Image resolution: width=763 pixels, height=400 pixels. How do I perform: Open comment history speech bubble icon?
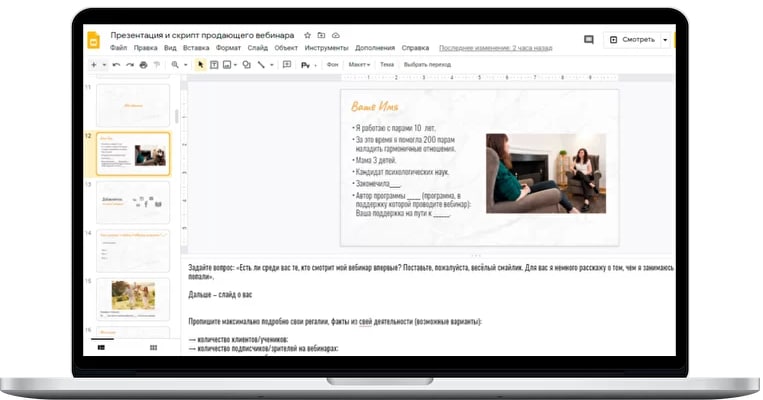coord(589,39)
